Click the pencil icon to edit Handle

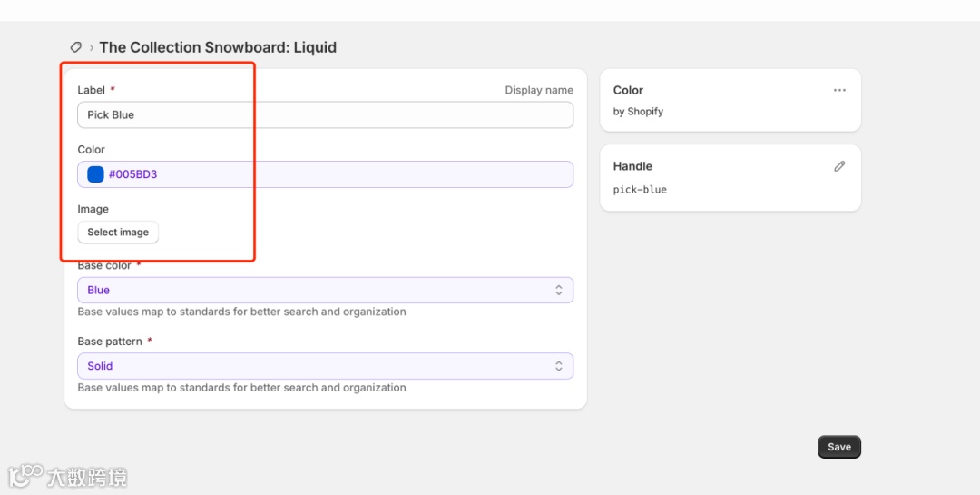point(839,166)
